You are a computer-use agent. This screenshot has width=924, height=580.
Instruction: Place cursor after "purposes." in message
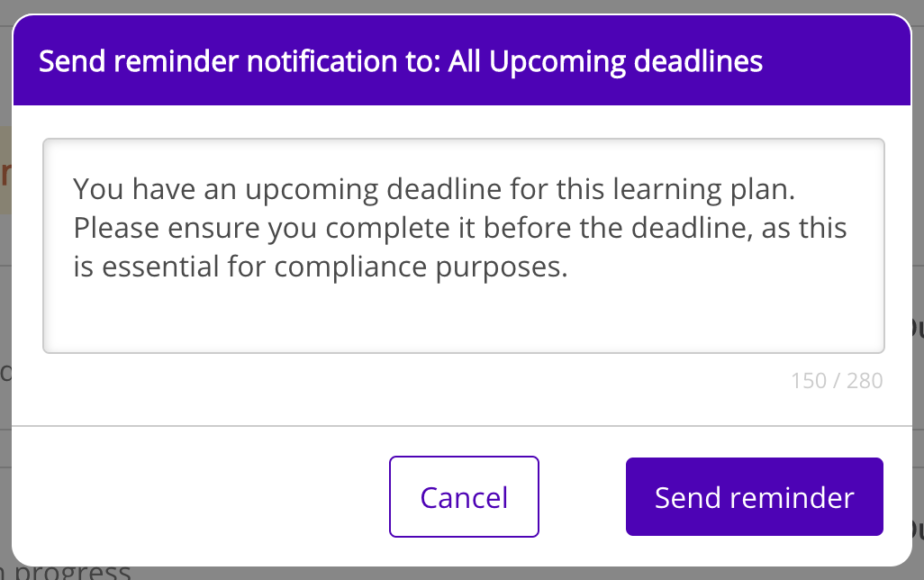569,267
